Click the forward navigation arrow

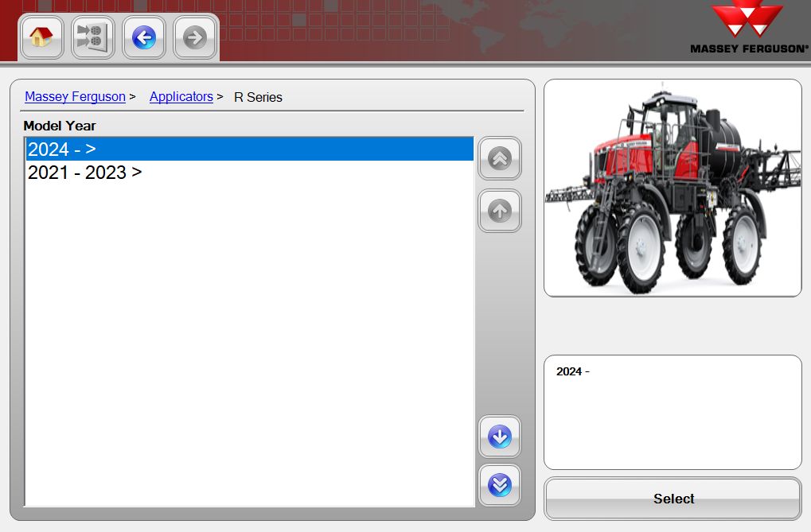(194, 37)
